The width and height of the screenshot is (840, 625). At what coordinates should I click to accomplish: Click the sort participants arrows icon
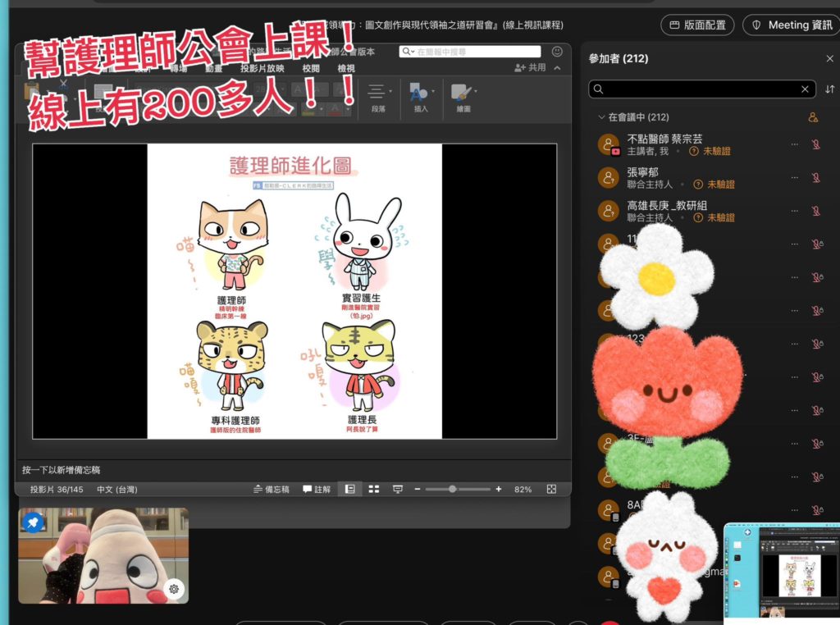tap(829, 89)
